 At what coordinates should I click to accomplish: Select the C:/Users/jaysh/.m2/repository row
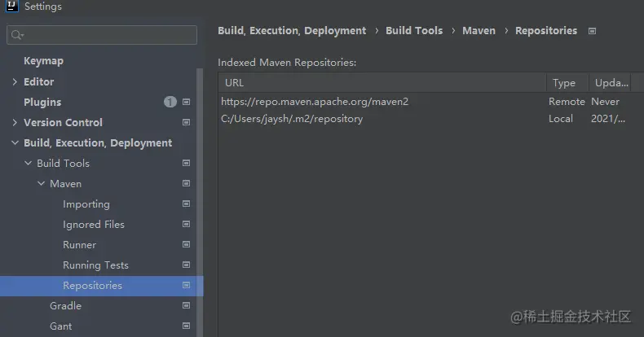coord(431,119)
